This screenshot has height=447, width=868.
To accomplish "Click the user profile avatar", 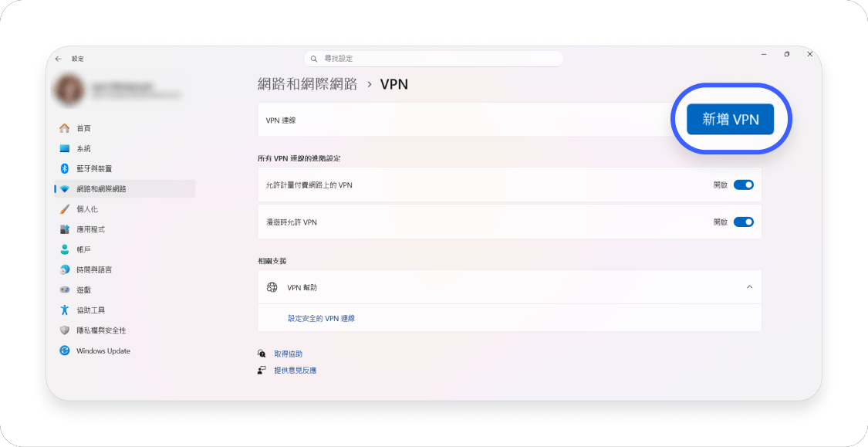I will click(69, 91).
